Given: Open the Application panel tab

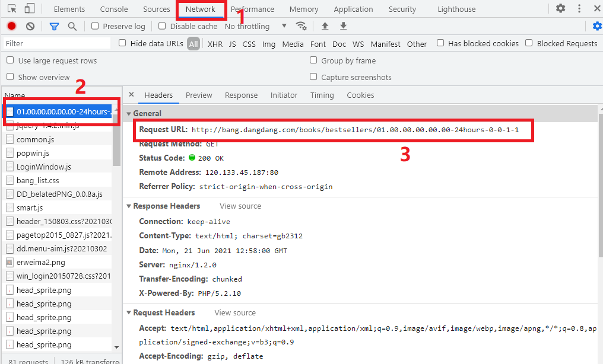Looking at the screenshot, I should tap(353, 9).
